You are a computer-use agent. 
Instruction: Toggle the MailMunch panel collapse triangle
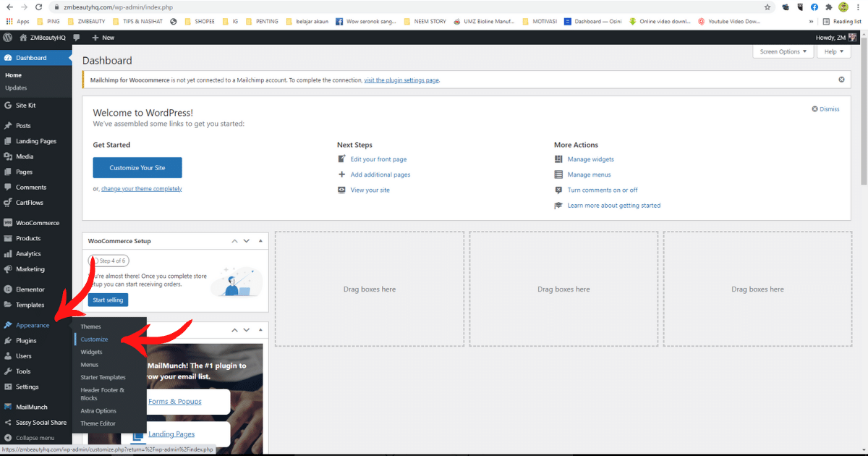(x=260, y=330)
